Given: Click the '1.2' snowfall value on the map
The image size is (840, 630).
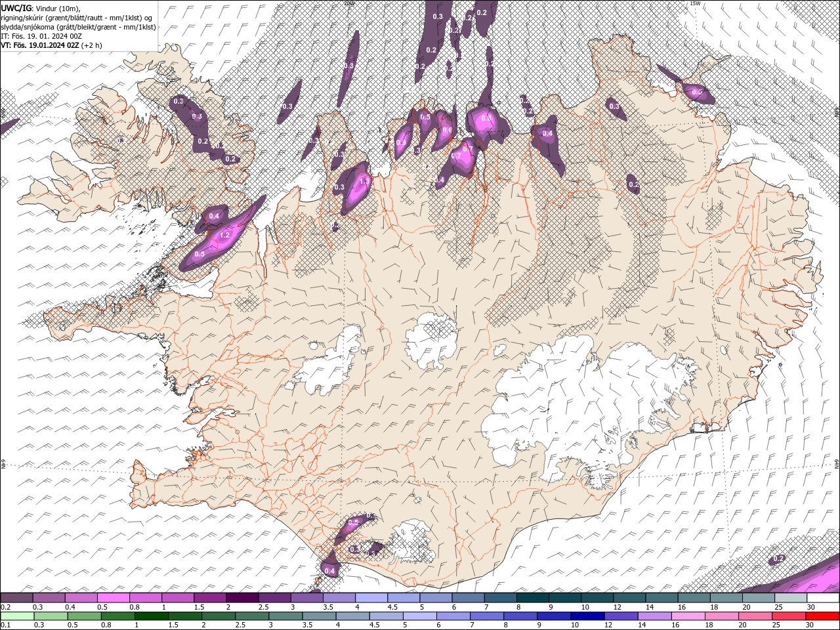Looking at the screenshot, I should coord(224,235).
